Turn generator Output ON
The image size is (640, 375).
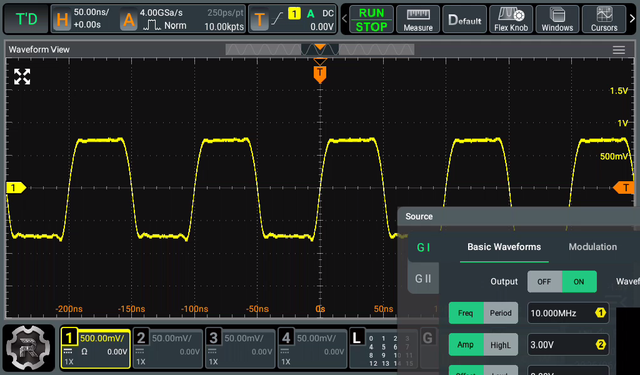coord(579,282)
